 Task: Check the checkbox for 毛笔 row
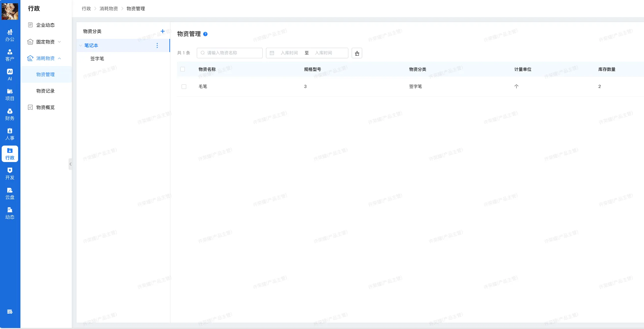click(184, 87)
